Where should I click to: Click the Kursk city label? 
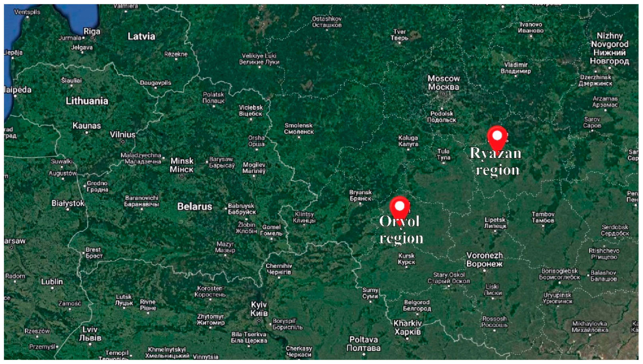pos(406,259)
